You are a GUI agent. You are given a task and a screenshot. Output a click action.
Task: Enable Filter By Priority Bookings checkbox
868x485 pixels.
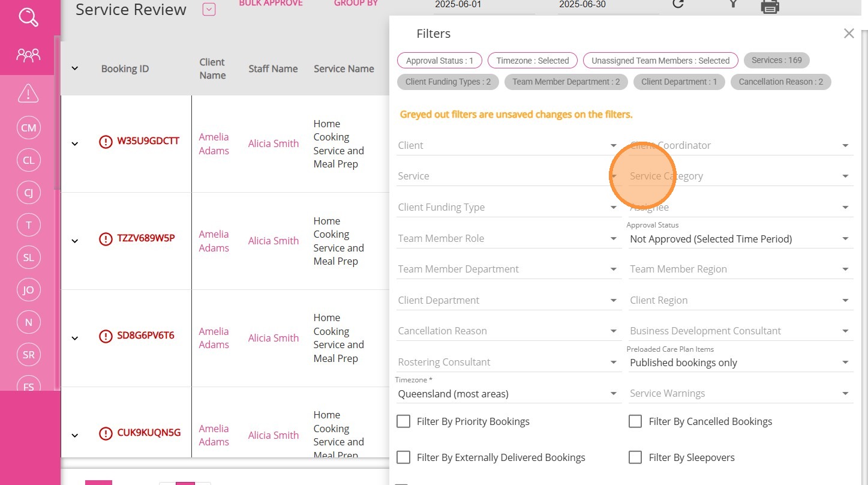[403, 421]
